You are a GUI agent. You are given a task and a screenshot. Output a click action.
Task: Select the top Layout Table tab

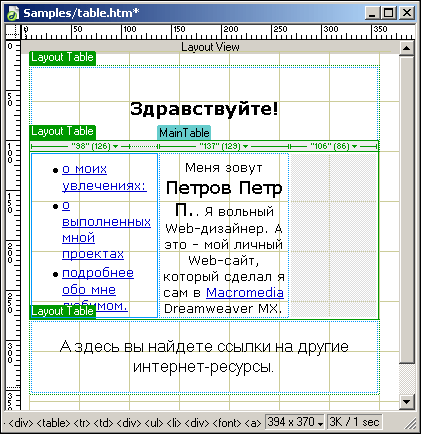click(63, 58)
